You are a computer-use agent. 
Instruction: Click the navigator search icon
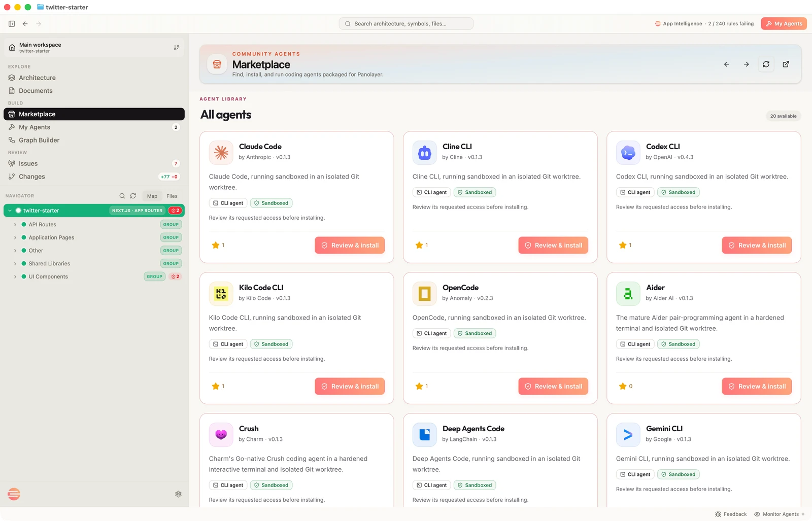(x=122, y=196)
